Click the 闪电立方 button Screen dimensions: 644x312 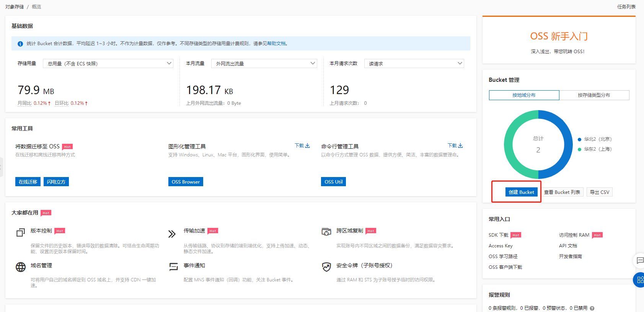point(56,182)
